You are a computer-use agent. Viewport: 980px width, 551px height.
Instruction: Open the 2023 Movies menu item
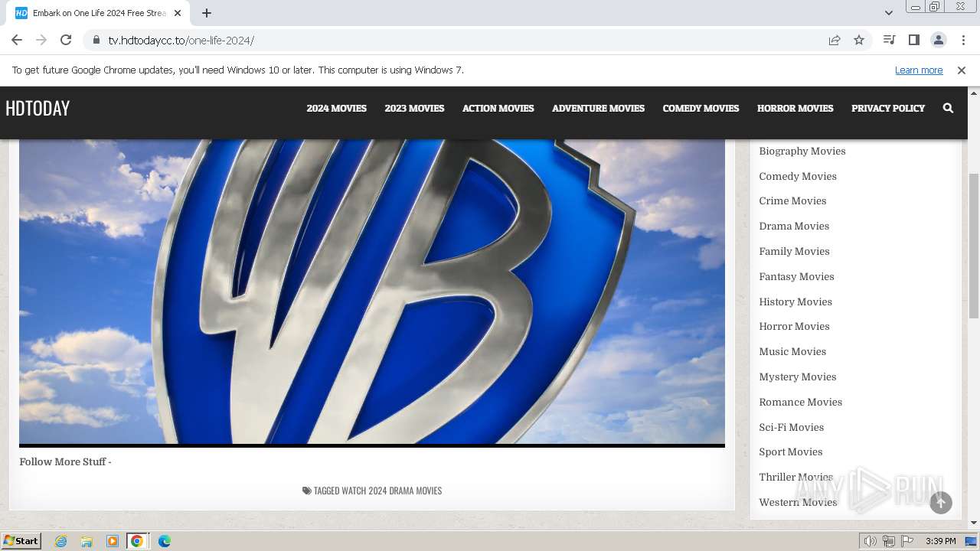pyautogui.click(x=414, y=108)
